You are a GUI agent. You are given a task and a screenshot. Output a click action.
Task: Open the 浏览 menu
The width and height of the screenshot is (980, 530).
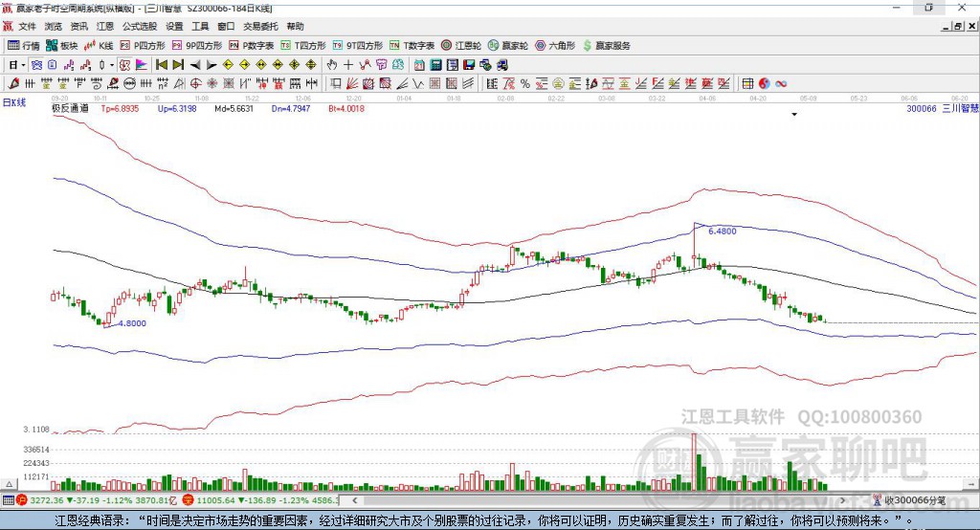tap(54, 26)
